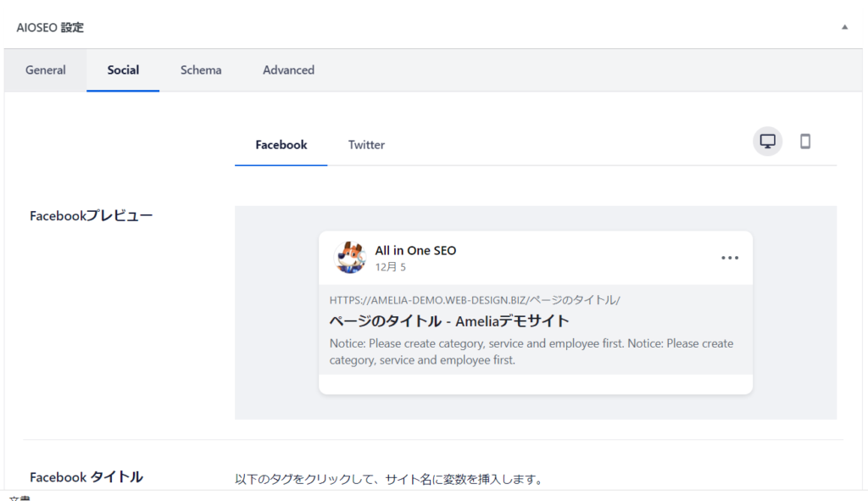Click the 12月 5 post date
The image size is (868, 501).
(x=391, y=267)
